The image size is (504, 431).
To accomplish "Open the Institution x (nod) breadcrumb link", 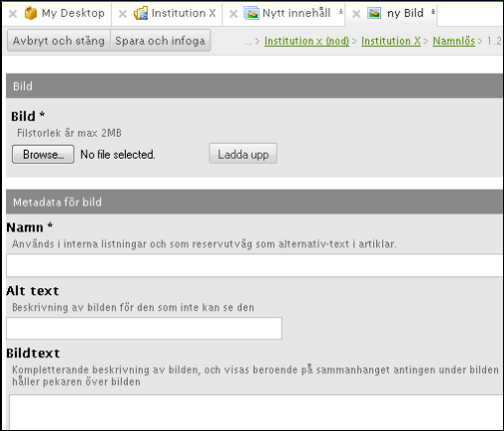I will (306, 41).
